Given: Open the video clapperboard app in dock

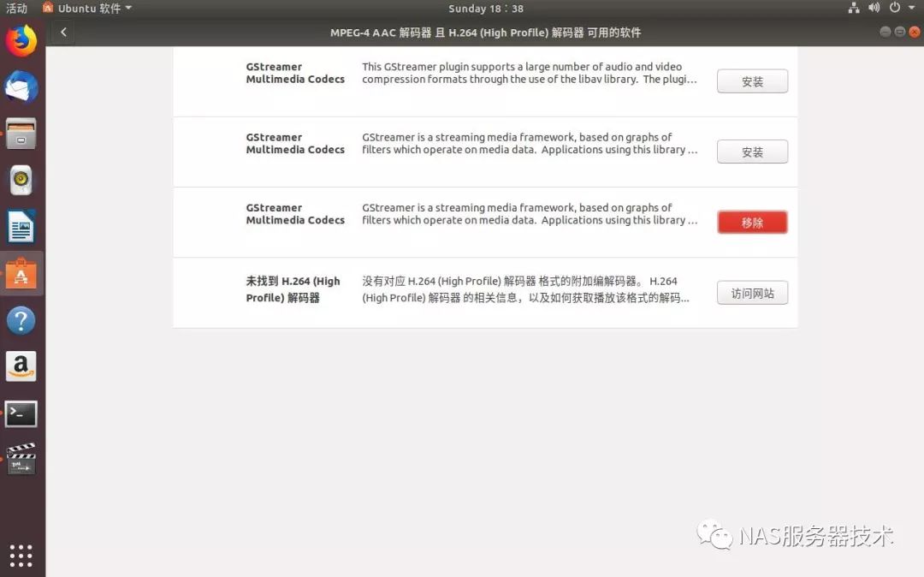Looking at the screenshot, I should point(21,459).
